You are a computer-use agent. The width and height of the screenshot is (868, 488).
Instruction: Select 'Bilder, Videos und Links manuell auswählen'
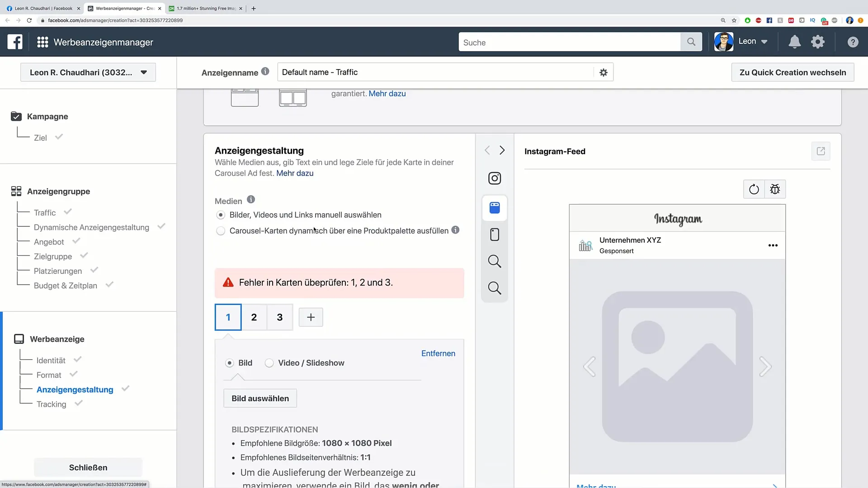(221, 215)
